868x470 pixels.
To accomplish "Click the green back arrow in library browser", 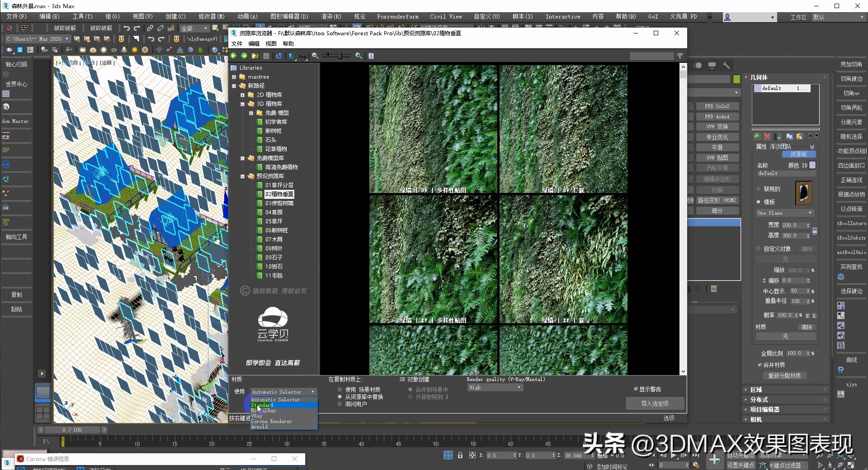I will (234, 56).
